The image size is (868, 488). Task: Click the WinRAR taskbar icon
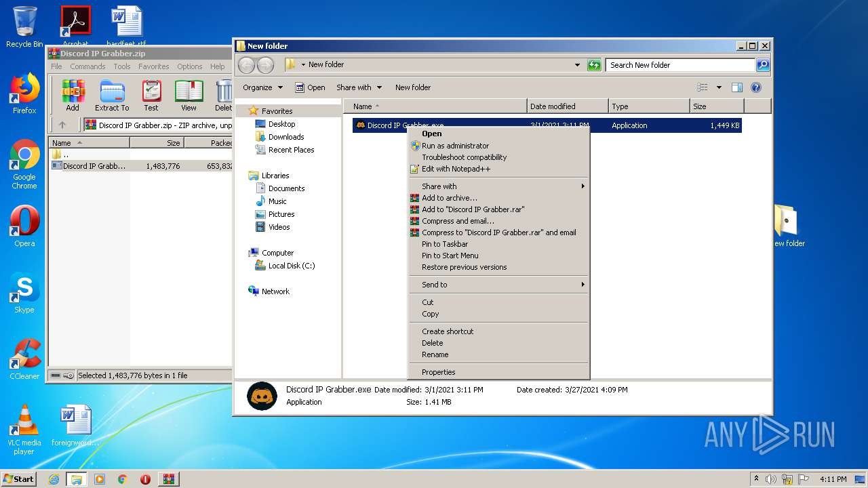[169, 479]
